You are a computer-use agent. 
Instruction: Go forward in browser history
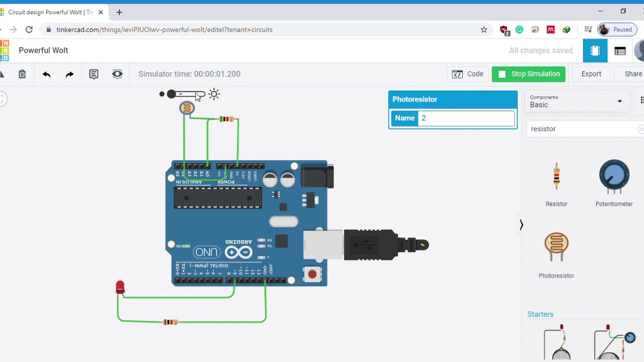tap(13, 30)
